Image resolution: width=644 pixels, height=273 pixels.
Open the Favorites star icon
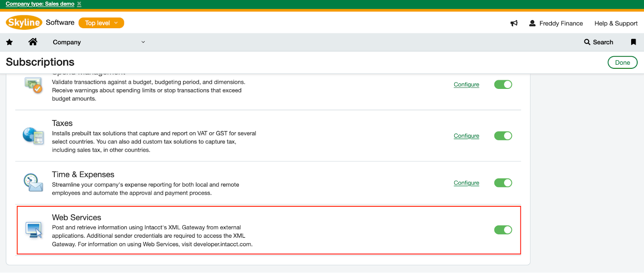pyautogui.click(x=9, y=42)
